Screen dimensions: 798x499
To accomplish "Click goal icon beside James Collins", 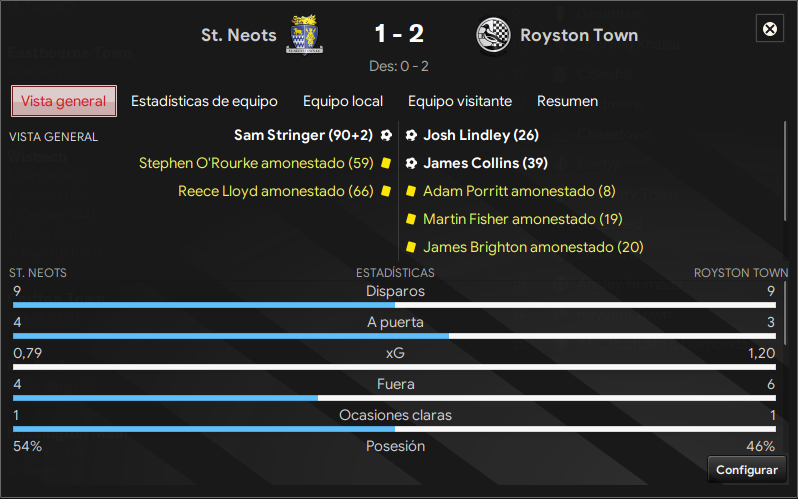I will (411, 163).
